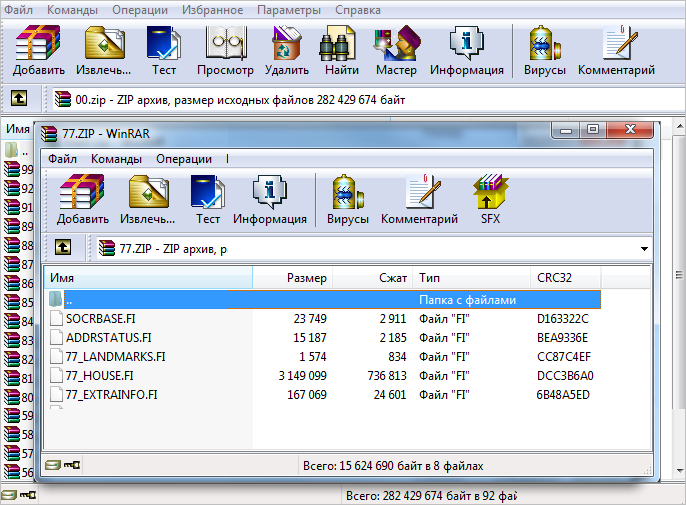Click Информация icon in 00.zip window toolbar
This screenshot has height=505, width=686.
(466, 42)
